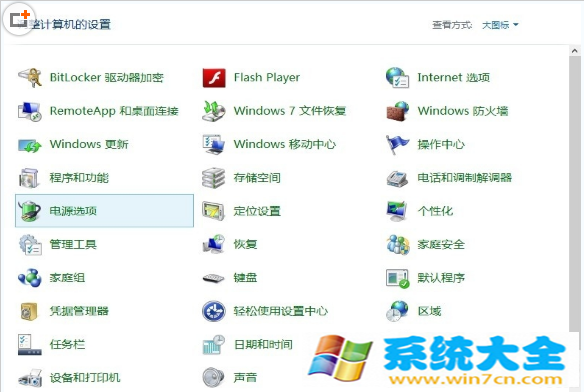Click the 键盘 label
584x392 pixels.
tap(245, 278)
